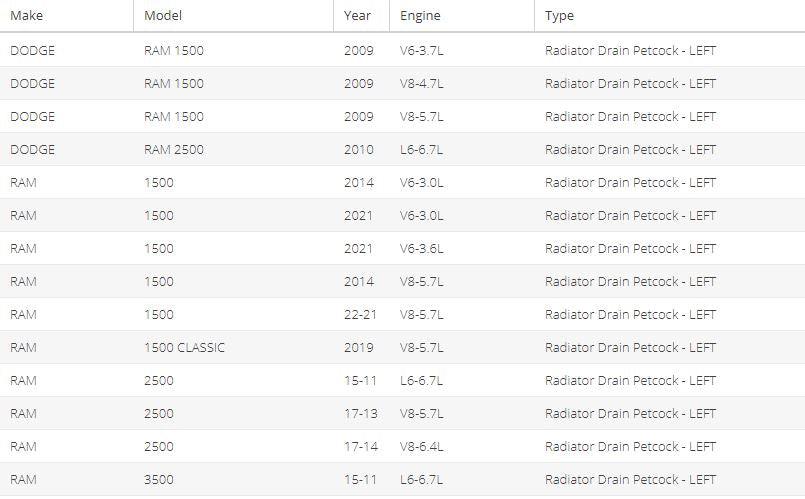The width and height of the screenshot is (805, 499).
Task: Click the Type cell in the 2010 row
Action: point(630,149)
